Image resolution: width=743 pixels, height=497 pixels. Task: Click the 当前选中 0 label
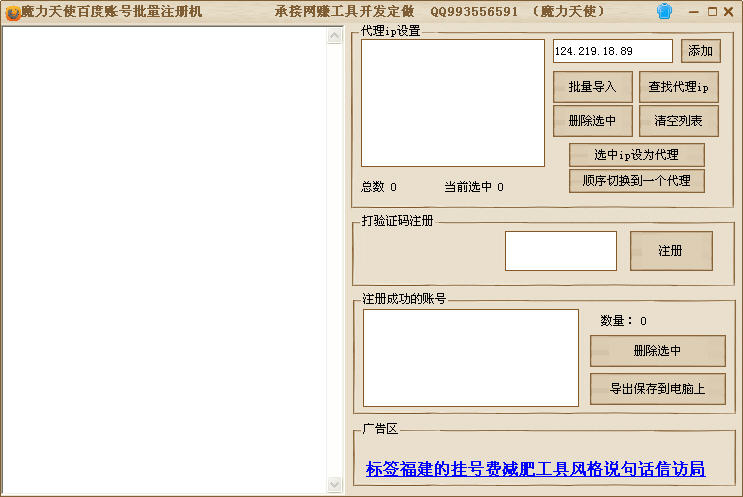click(x=474, y=187)
